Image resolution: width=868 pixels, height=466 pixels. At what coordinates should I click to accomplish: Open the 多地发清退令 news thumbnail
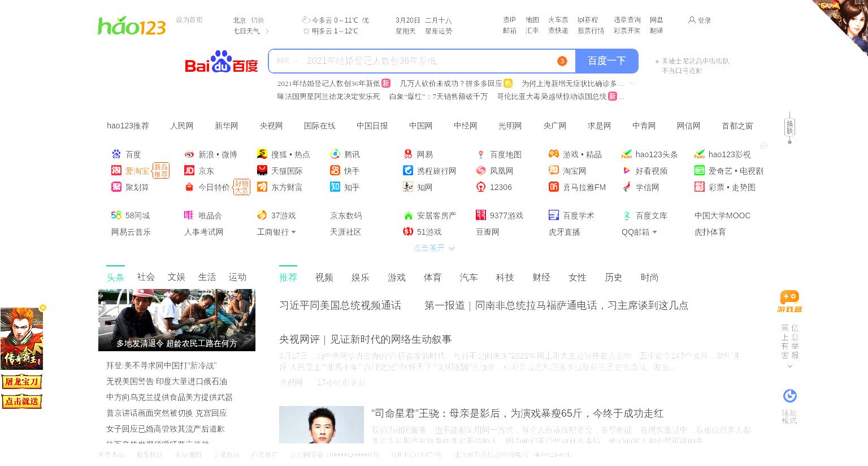177,320
